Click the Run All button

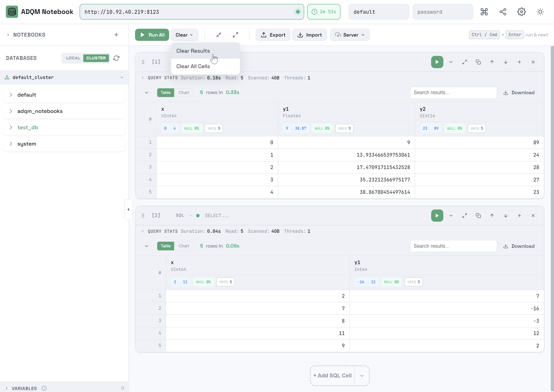pos(152,35)
